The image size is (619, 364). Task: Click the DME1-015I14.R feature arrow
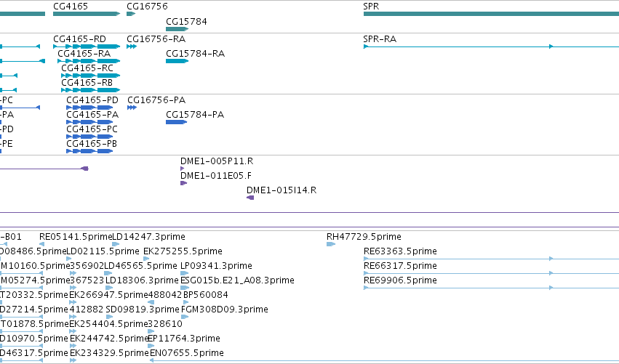pos(250,198)
